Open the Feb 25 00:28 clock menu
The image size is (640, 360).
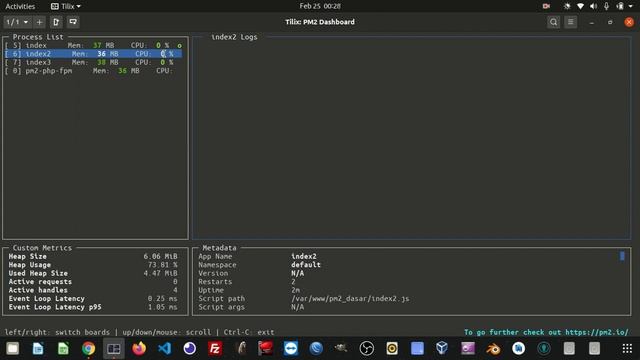point(320,6)
